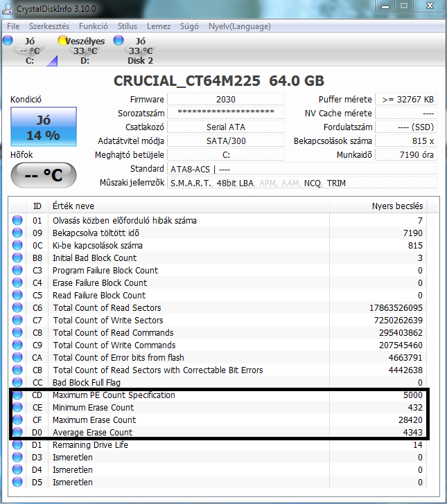Select the Total Count of Read Sectors row
Screen dimensions: 447x504
coord(218,307)
